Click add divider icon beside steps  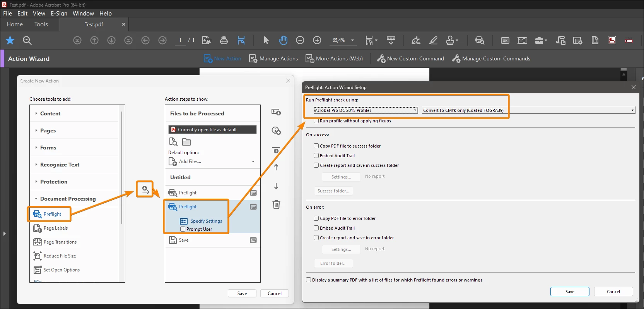click(x=276, y=150)
